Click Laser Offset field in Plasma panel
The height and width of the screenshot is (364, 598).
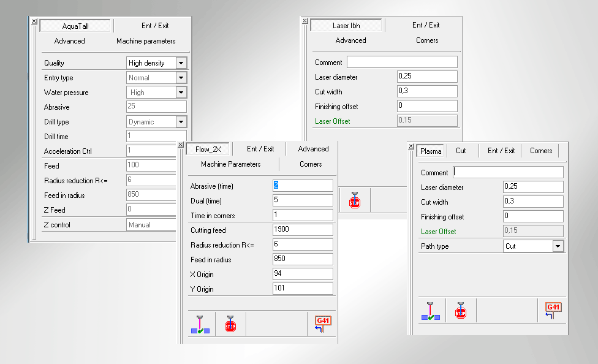click(x=533, y=231)
